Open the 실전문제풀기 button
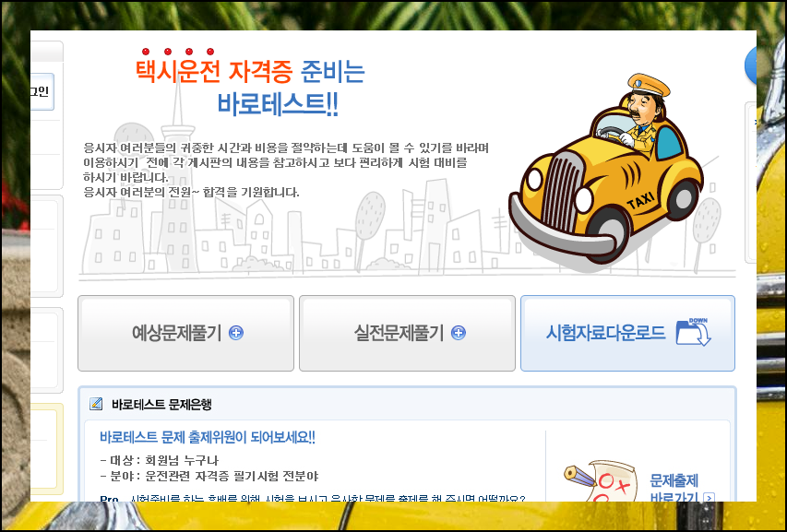Viewport: 787px width, 532px height. tap(407, 334)
